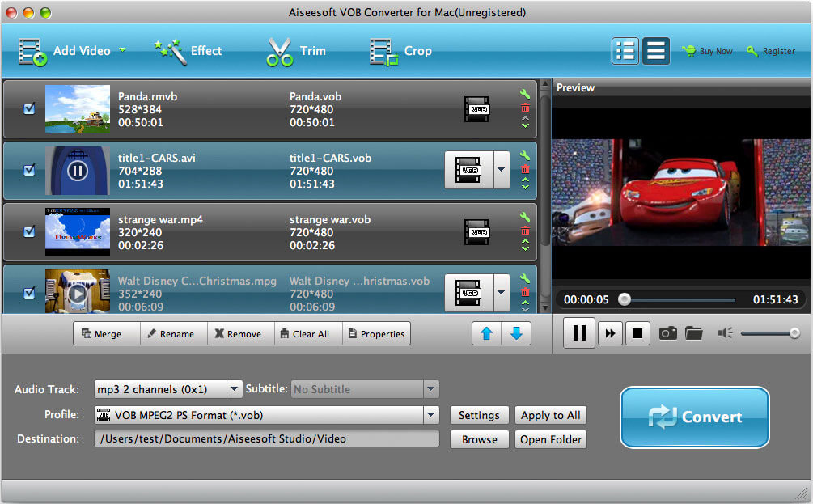
Task: Pause via the title1-CARS.avi thumbnail
Action: pyautogui.click(x=78, y=171)
